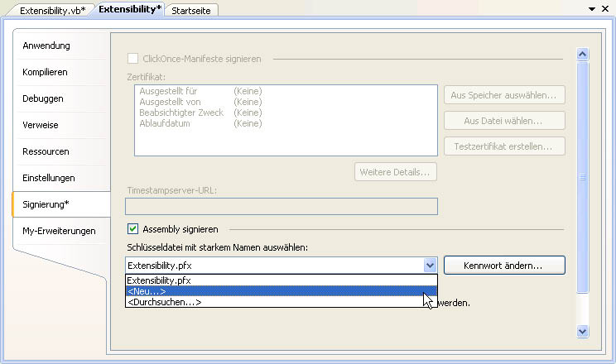Select the Anwendung side tab

(46, 45)
